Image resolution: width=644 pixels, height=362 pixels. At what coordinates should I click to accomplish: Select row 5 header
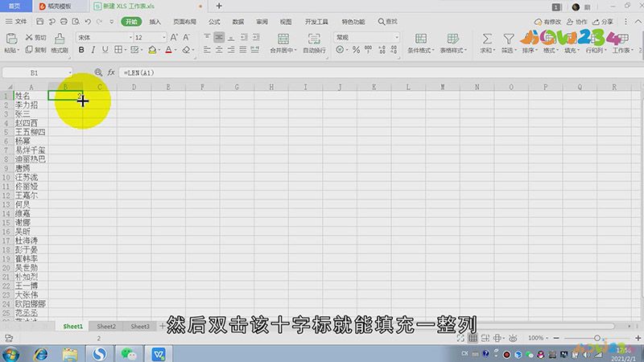[6, 132]
